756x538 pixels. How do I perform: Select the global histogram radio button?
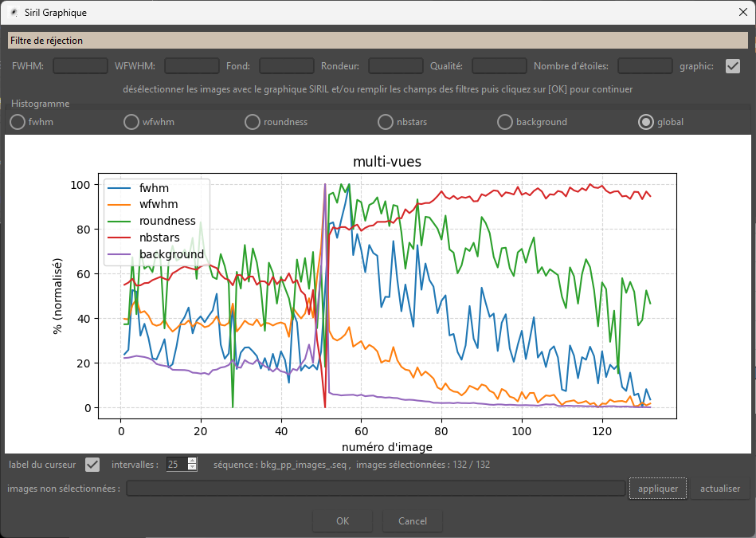[x=645, y=122]
